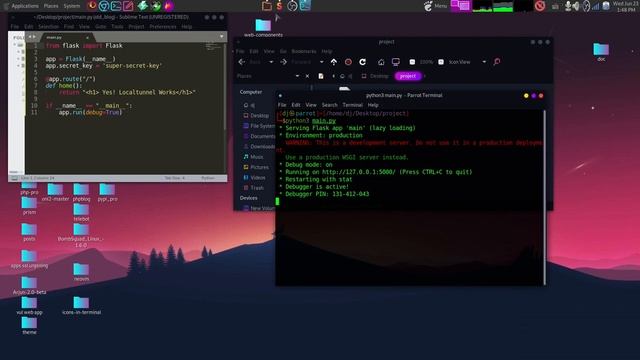
Task: Open Preferences menu in Sublime Text
Action: (163, 27)
